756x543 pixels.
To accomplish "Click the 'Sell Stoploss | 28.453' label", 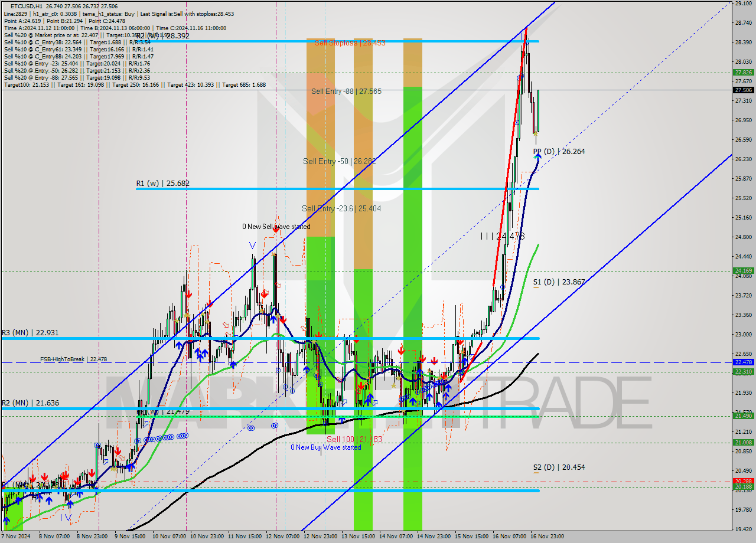I will (x=350, y=42).
